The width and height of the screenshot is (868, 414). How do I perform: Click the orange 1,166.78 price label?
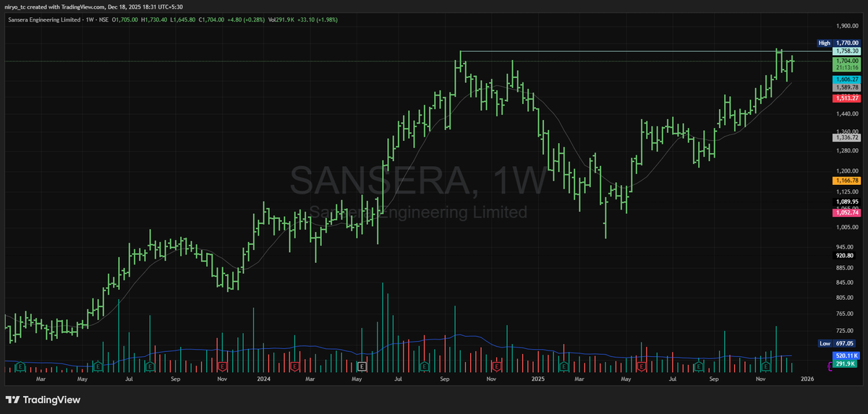(x=846, y=180)
